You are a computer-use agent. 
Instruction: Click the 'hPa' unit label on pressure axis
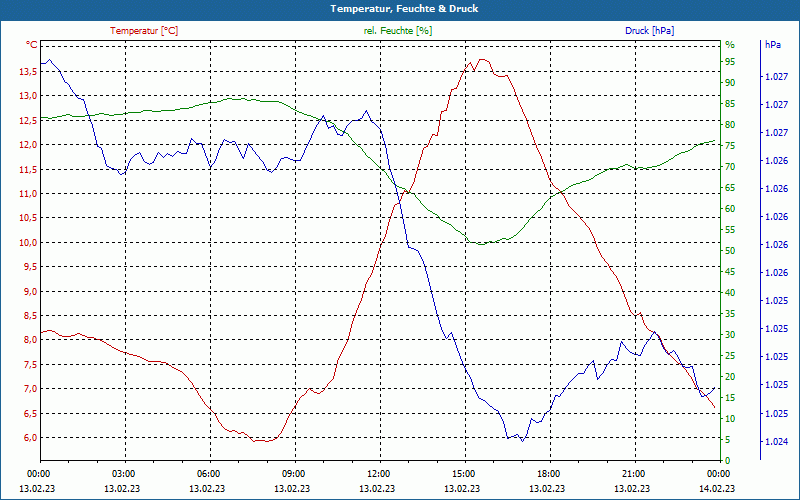click(772, 45)
